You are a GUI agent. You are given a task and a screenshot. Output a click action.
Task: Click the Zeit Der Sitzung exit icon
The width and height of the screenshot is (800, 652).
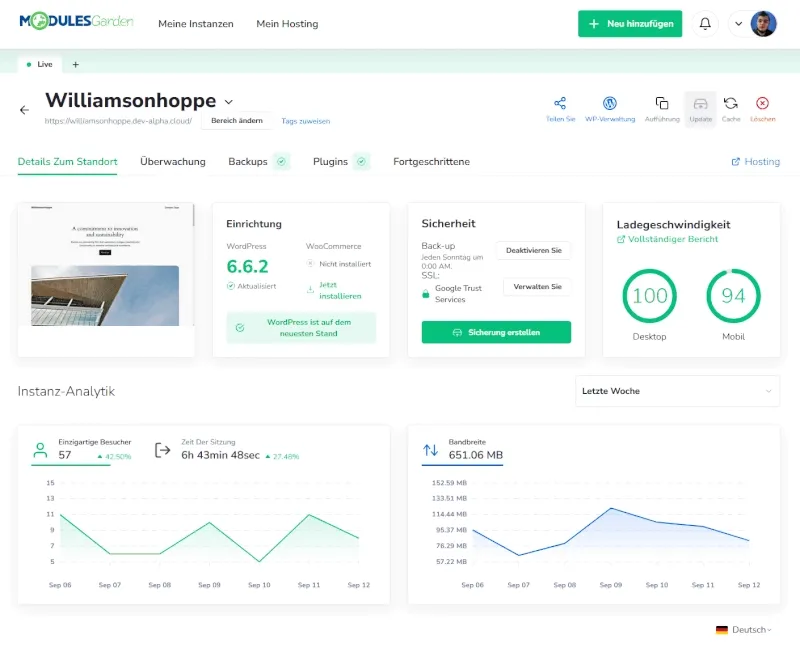point(162,450)
